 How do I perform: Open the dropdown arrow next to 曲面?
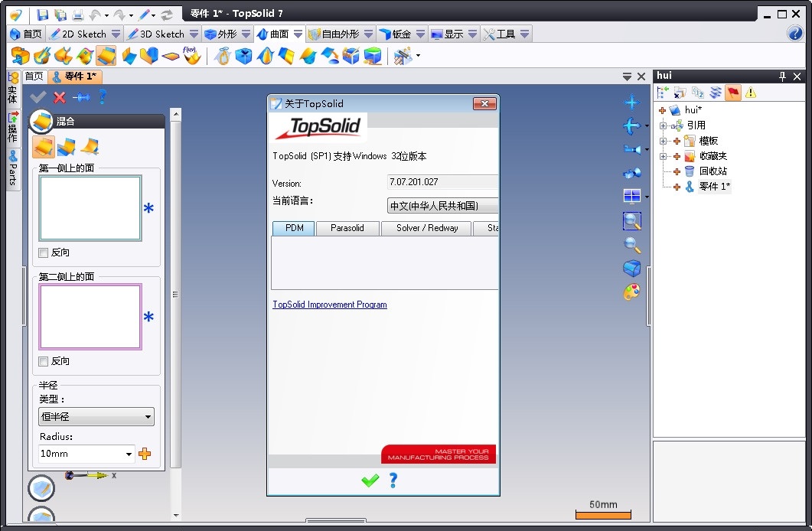click(298, 34)
